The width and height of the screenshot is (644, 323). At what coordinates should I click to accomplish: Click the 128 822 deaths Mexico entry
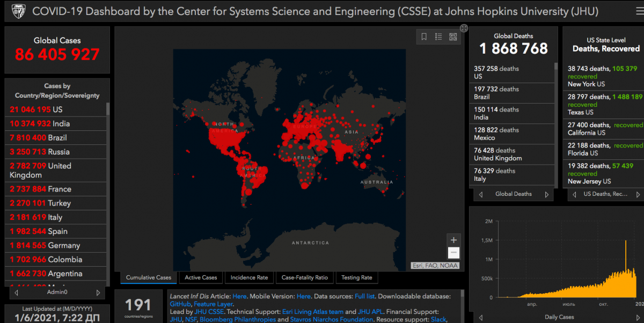[x=513, y=134]
